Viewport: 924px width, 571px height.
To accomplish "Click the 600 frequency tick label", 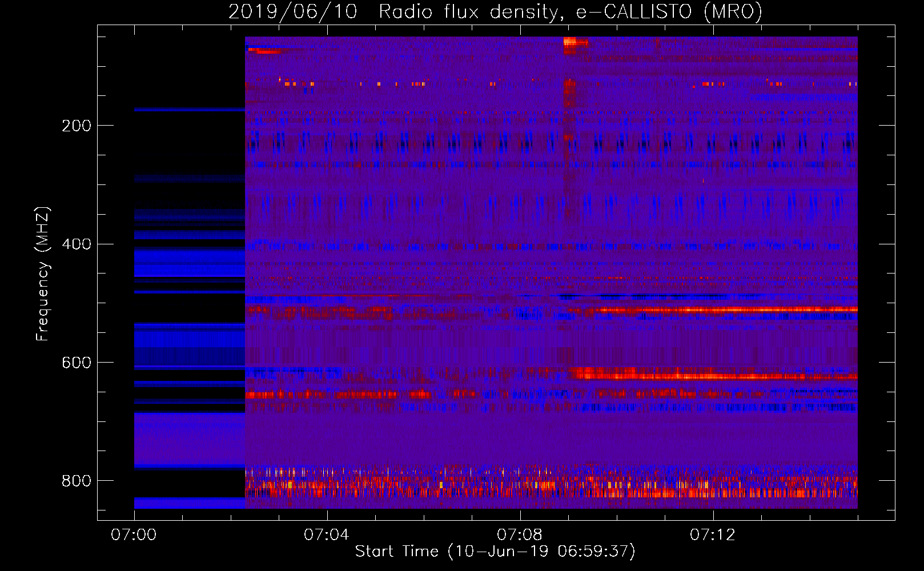I will point(77,363).
